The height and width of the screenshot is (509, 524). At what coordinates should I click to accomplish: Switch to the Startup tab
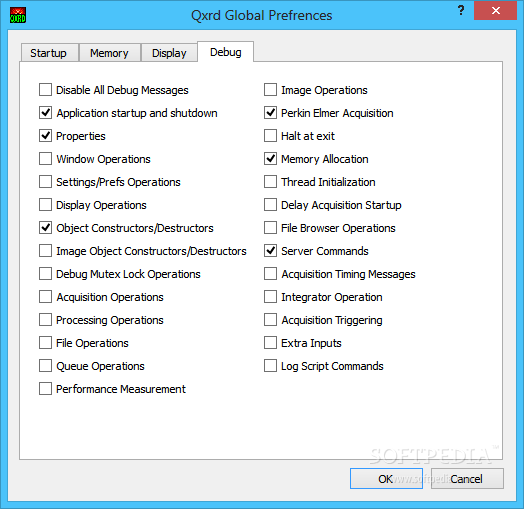coord(49,53)
